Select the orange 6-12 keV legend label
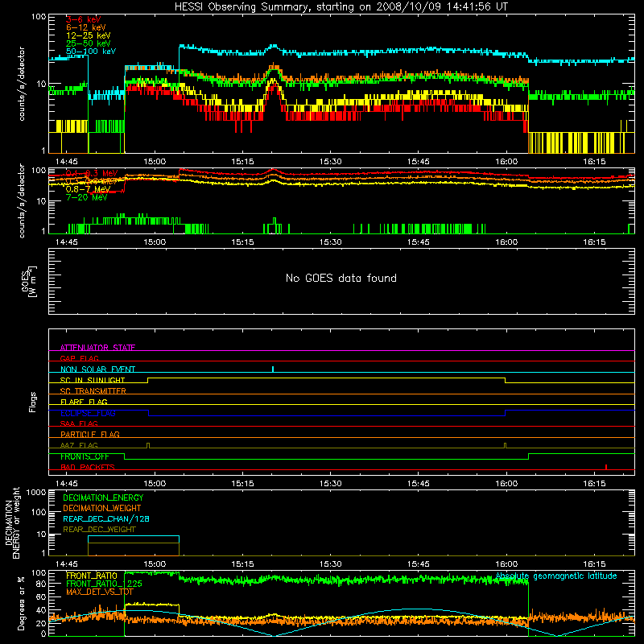 click(x=86, y=27)
